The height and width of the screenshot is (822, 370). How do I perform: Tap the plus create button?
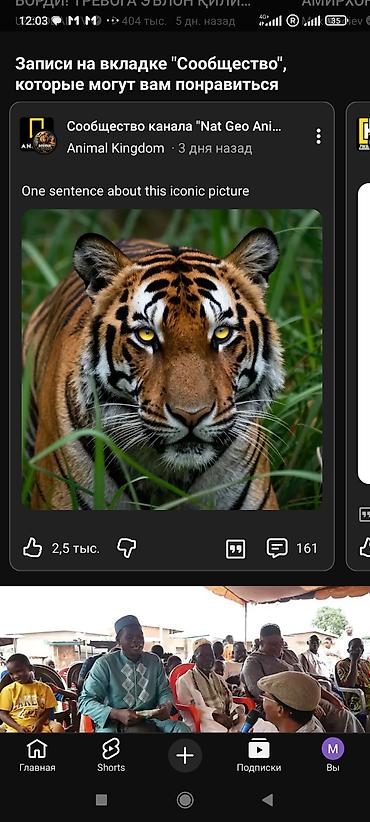pos(185,755)
